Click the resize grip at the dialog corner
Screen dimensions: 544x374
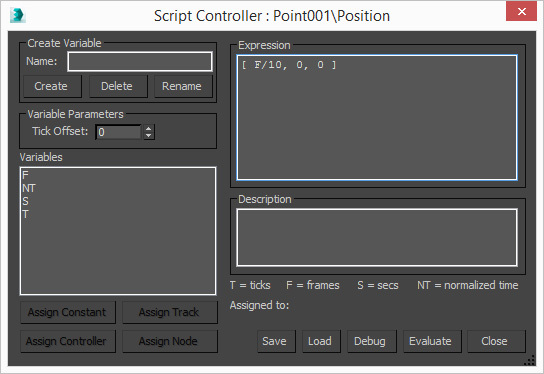pyautogui.click(x=529, y=360)
